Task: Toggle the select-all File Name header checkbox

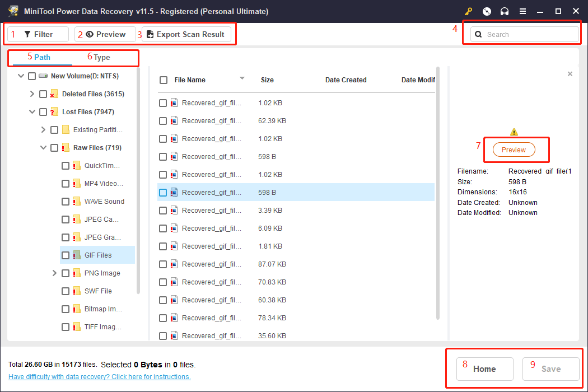Action: point(164,80)
